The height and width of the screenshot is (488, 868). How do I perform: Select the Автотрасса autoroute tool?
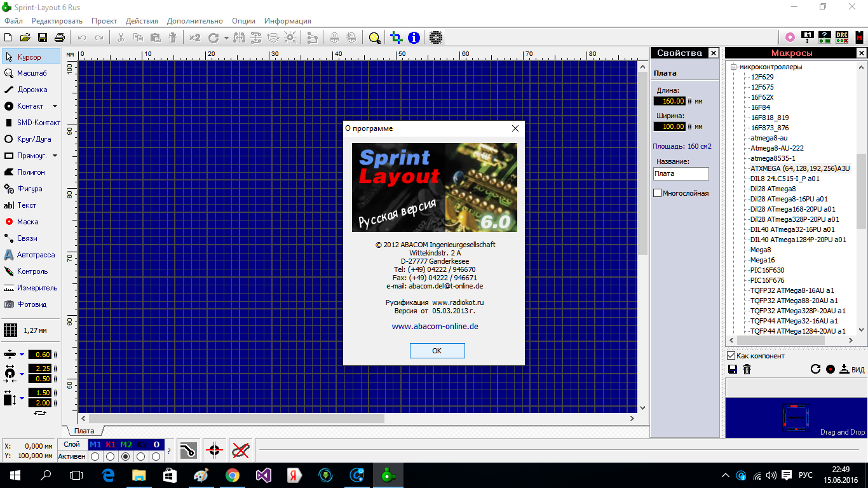31,255
